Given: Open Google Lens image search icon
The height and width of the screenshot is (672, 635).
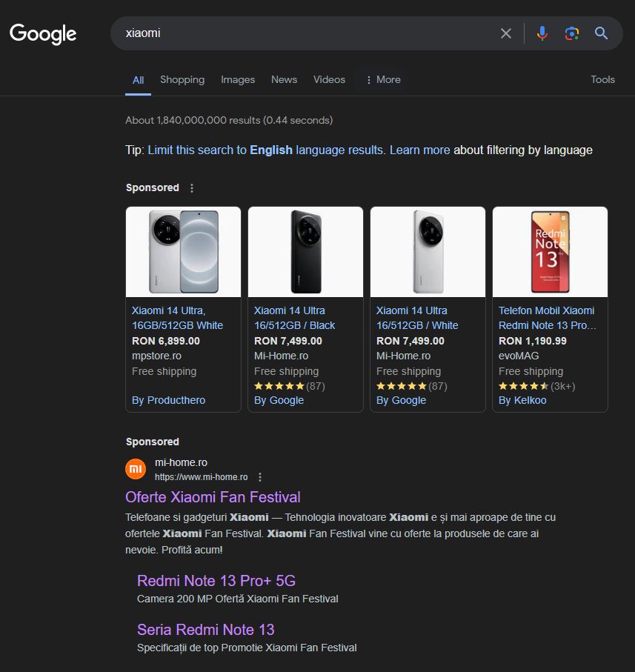Looking at the screenshot, I should pyautogui.click(x=571, y=33).
